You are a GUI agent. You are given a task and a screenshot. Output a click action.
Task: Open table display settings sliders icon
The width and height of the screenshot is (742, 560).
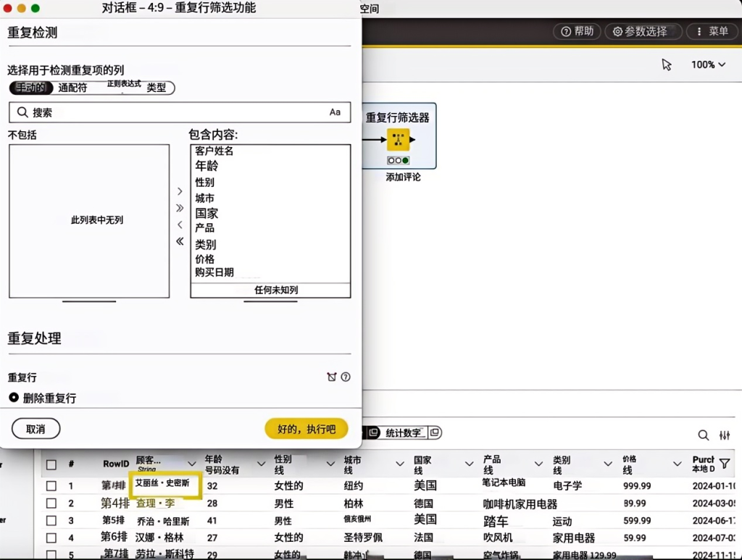725,435
